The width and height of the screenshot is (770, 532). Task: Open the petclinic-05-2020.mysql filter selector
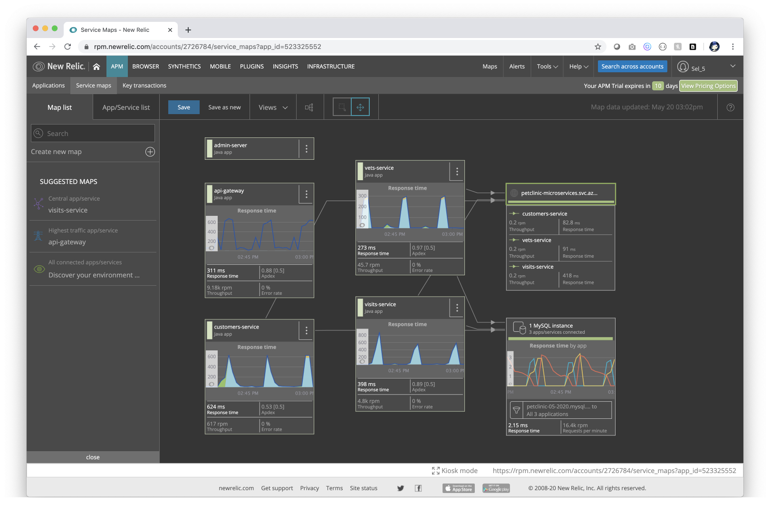coord(561,410)
